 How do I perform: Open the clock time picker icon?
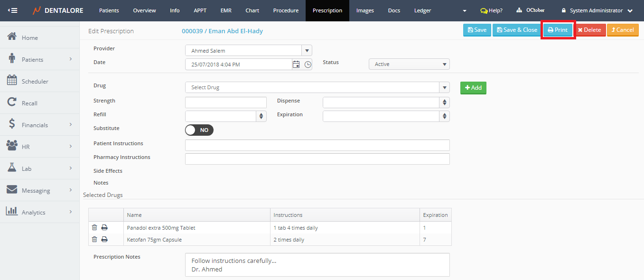[308, 65]
